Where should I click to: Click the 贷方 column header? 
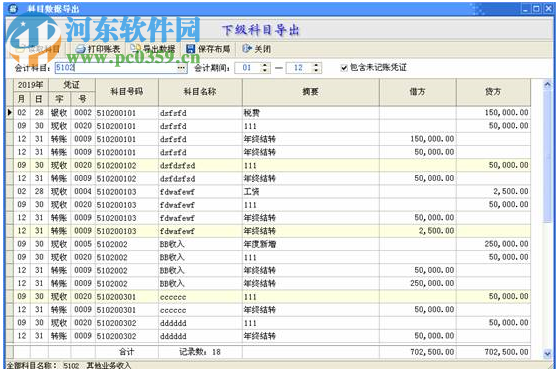[x=493, y=92]
